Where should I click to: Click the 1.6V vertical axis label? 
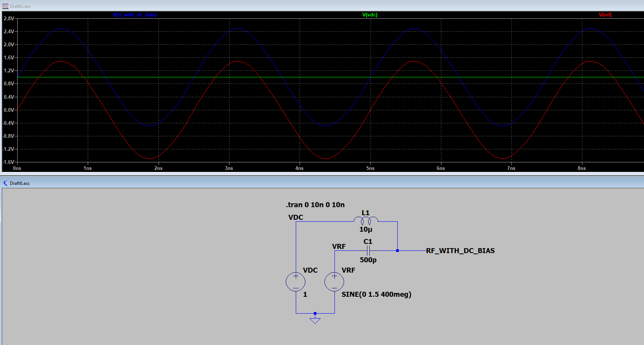(9, 57)
